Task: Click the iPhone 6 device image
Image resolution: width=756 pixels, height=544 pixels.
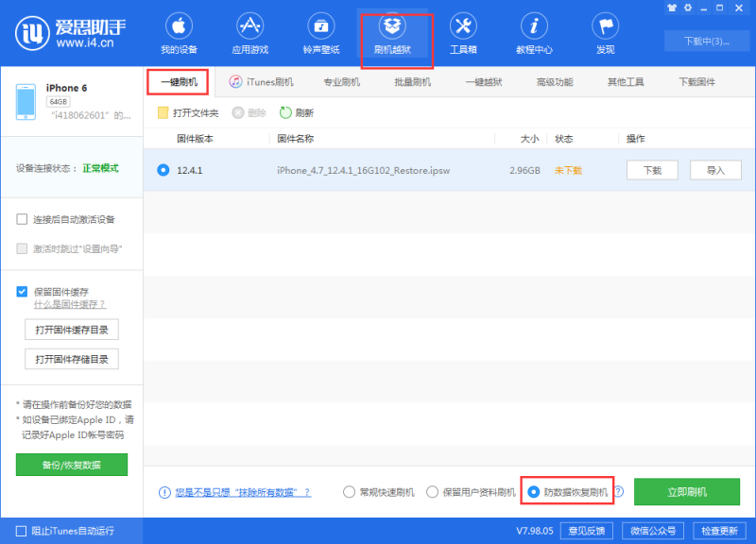Action: click(26, 102)
